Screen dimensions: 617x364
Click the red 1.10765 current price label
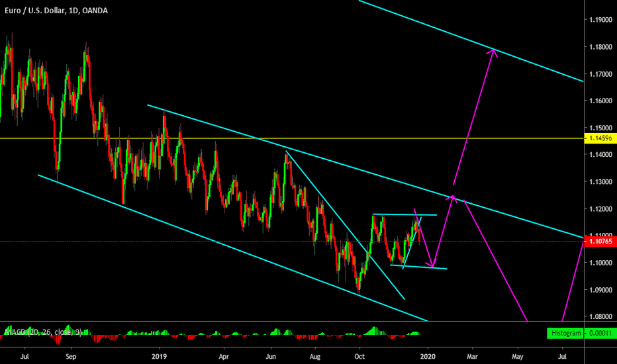[x=600, y=242]
